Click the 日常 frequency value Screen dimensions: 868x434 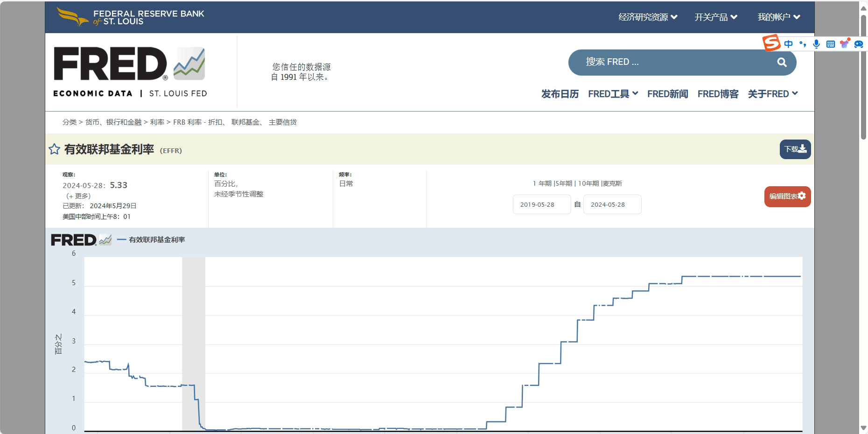pyautogui.click(x=346, y=183)
